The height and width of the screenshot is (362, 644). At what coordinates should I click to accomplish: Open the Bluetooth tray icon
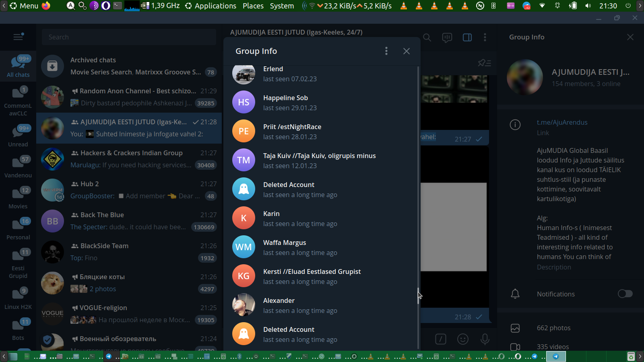click(x=494, y=6)
